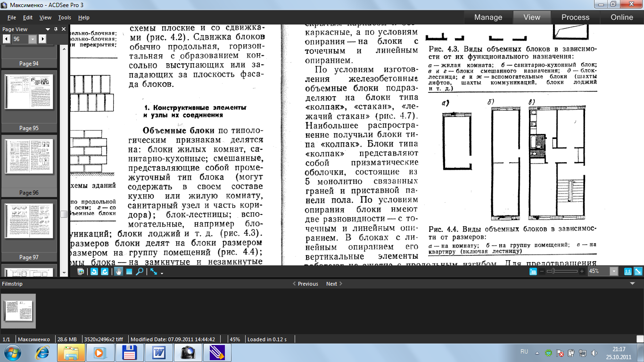The image size is (644, 362).
Task: Open the Edit menu
Action: pos(28,17)
